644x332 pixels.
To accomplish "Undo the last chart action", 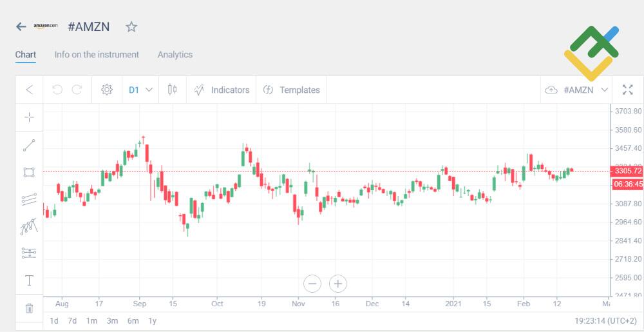I will (57, 90).
